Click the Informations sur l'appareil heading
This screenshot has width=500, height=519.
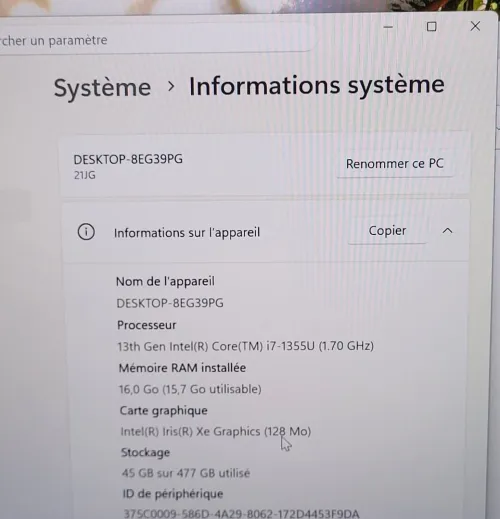tap(187, 233)
